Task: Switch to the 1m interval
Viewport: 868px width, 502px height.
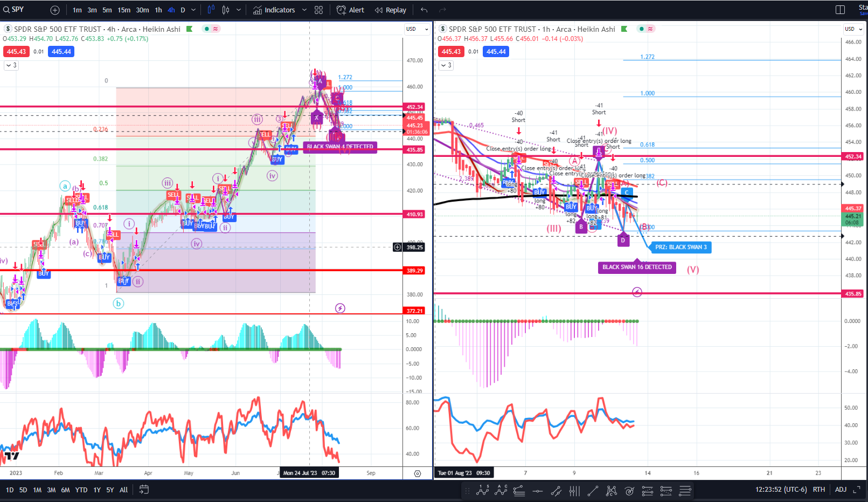Action: 77,10
